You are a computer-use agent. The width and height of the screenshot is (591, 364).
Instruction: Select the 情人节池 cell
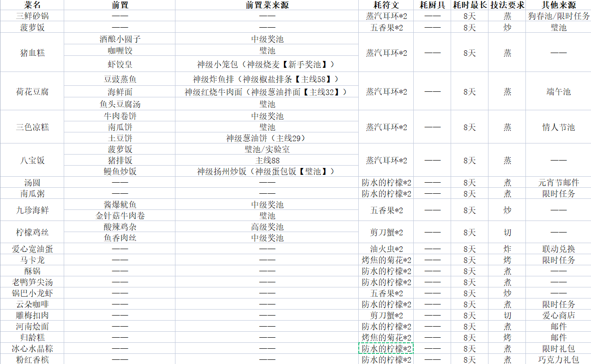[558, 127]
